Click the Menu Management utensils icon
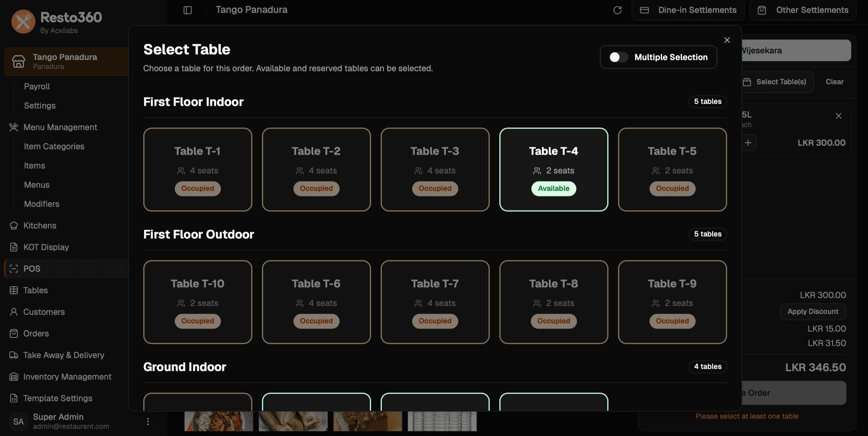868x436 pixels. pos(14,127)
